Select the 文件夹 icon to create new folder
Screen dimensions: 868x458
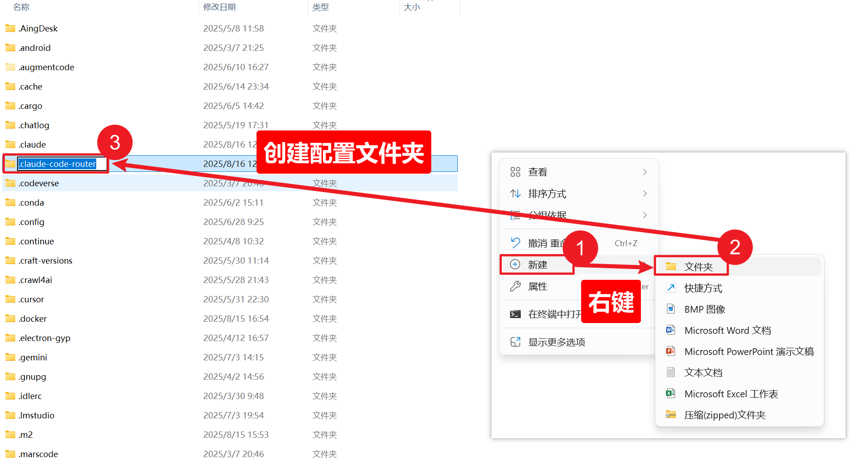671,266
